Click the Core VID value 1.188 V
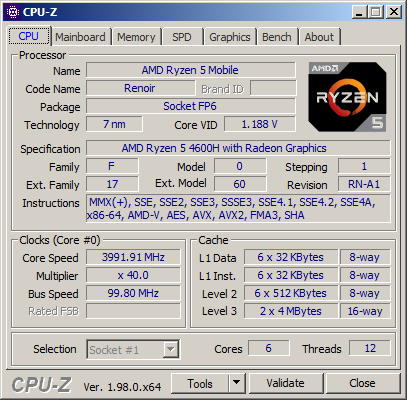The height and width of the screenshot is (400, 407). [x=260, y=124]
